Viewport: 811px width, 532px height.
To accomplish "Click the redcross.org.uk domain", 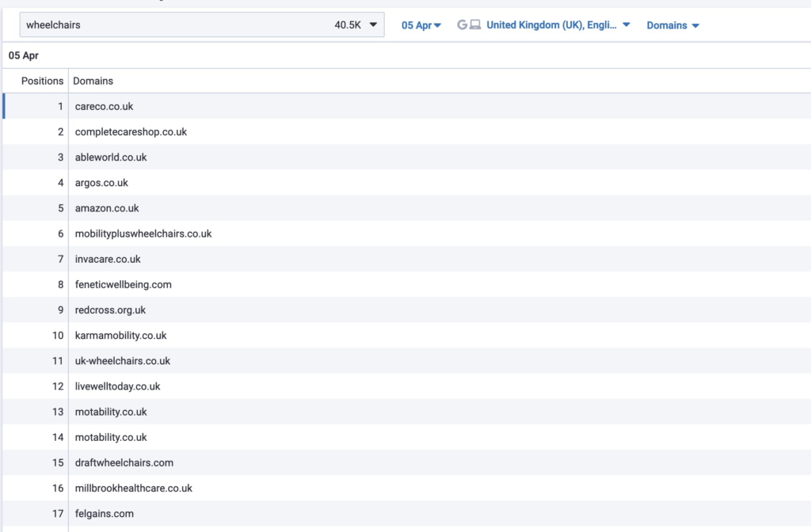I will click(x=110, y=310).
